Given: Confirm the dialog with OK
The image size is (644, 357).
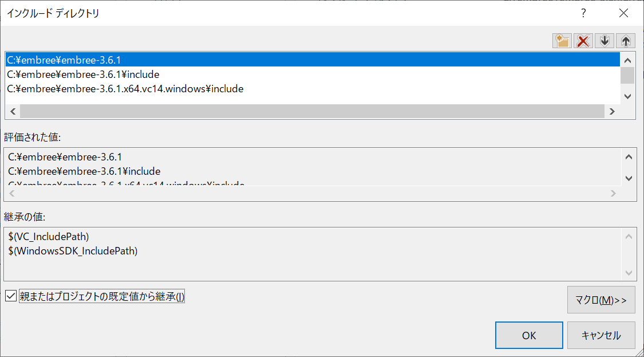Looking at the screenshot, I should tap(529, 335).
